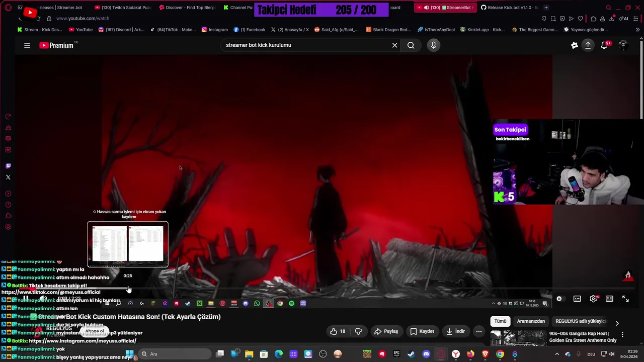Image resolution: width=644 pixels, height=362 pixels.
Task: Open the Instagram bookmark
Action: [215, 30]
